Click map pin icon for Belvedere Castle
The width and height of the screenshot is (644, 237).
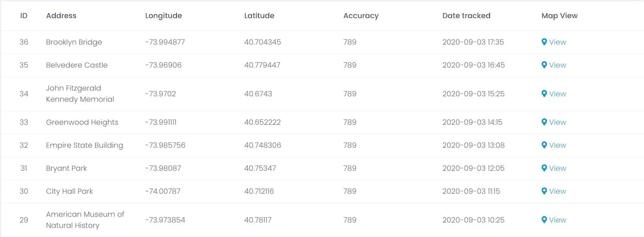544,65
